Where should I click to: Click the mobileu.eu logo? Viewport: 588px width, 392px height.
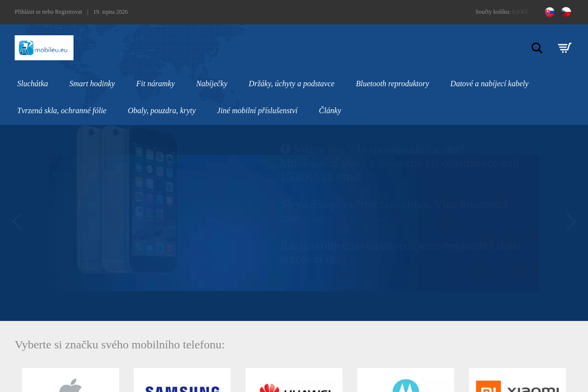coord(44,48)
